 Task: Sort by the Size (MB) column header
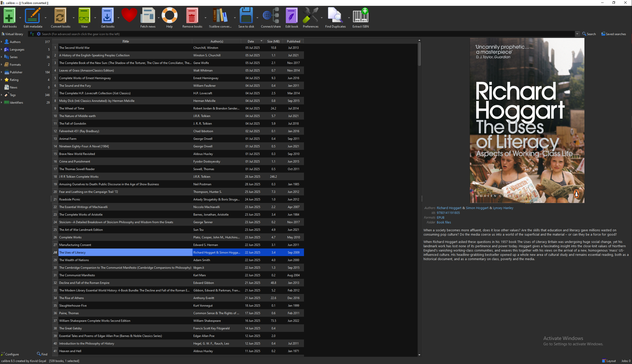click(x=273, y=41)
